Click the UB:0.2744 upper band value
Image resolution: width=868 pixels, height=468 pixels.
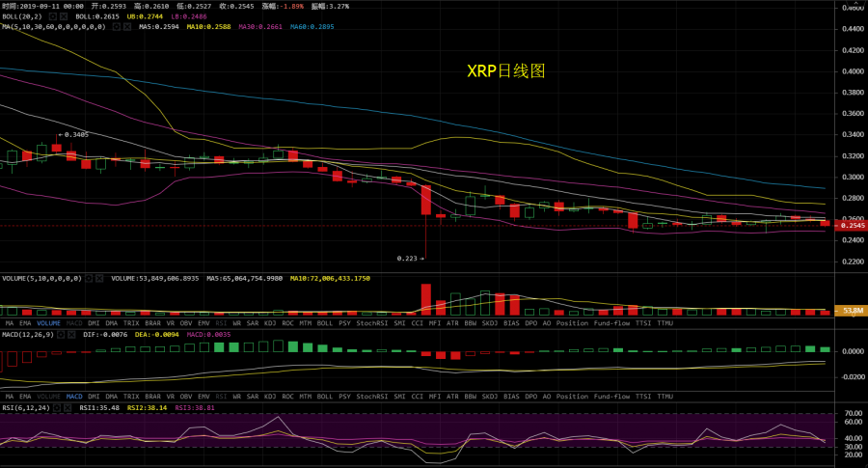[x=145, y=16]
